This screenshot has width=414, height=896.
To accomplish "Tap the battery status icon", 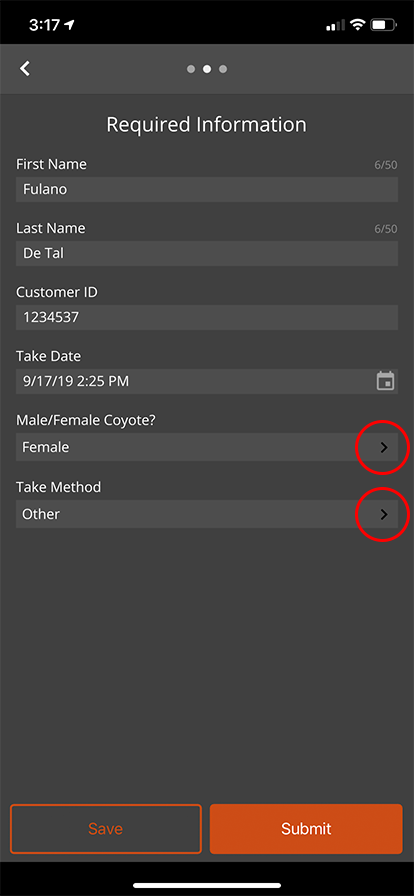I will pyautogui.click(x=383, y=25).
